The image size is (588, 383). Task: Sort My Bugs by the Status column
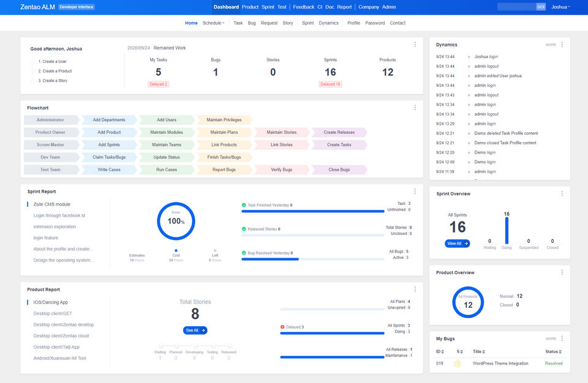pos(552,352)
